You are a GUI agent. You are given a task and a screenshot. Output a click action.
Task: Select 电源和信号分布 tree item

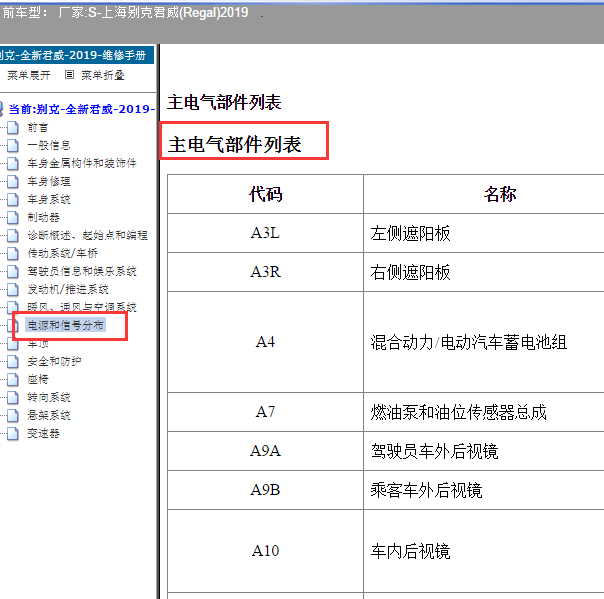click(x=65, y=325)
